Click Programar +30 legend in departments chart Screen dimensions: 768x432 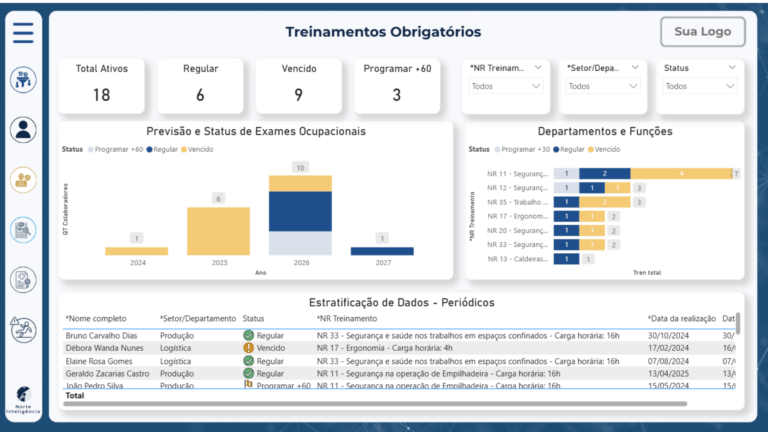522,149
